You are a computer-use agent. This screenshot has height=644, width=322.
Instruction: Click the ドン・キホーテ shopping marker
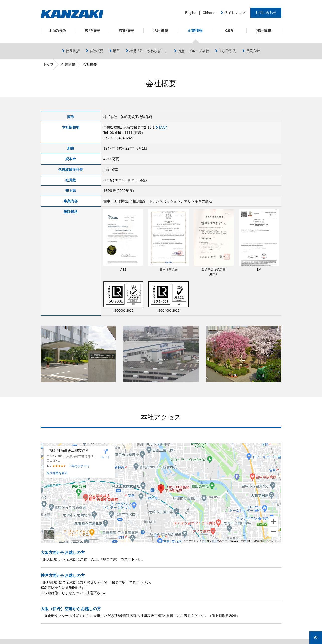(x=249, y=457)
